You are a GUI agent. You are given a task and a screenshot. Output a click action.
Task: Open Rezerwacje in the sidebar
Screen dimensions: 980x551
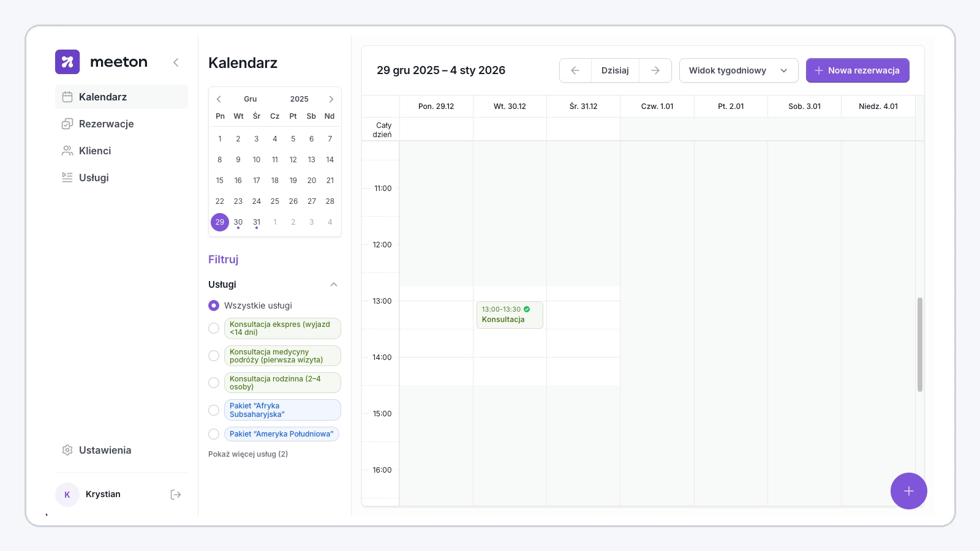tap(106, 124)
